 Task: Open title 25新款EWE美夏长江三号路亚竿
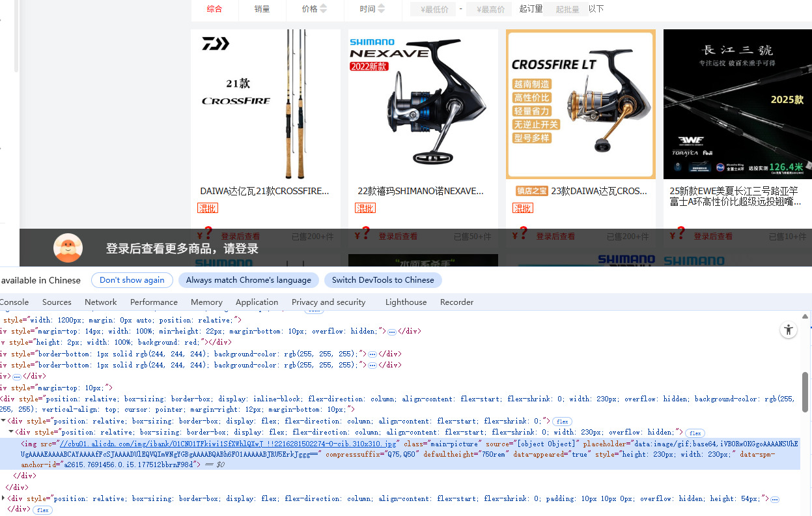(x=736, y=197)
